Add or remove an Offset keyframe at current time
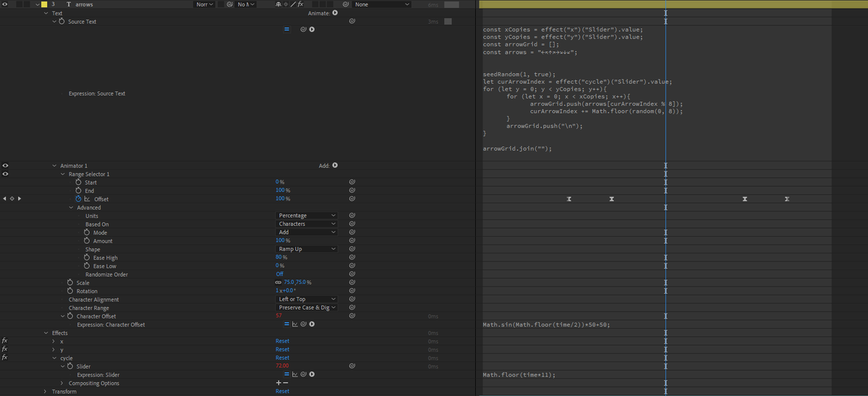 click(12, 198)
